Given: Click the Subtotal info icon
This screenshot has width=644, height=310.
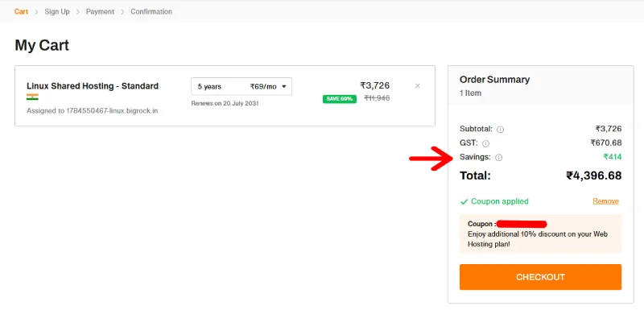Looking at the screenshot, I should tap(500, 130).
